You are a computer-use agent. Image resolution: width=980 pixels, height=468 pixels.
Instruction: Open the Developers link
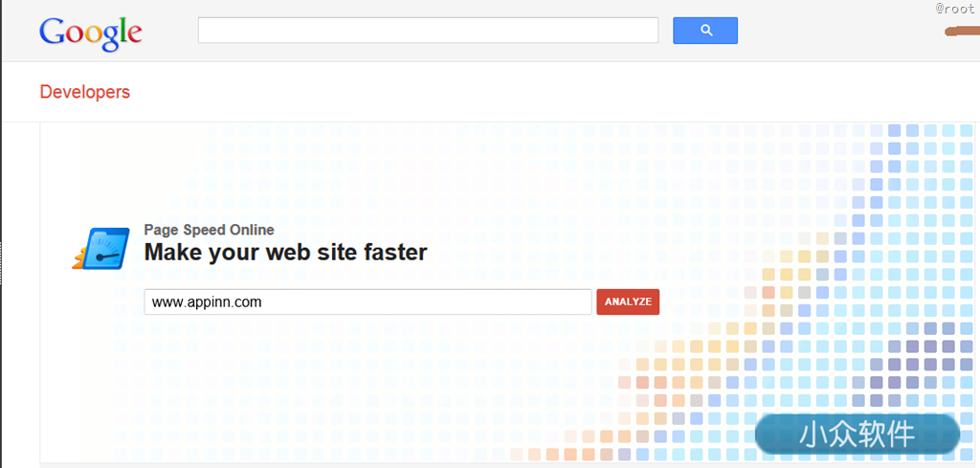click(x=85, y=92)
